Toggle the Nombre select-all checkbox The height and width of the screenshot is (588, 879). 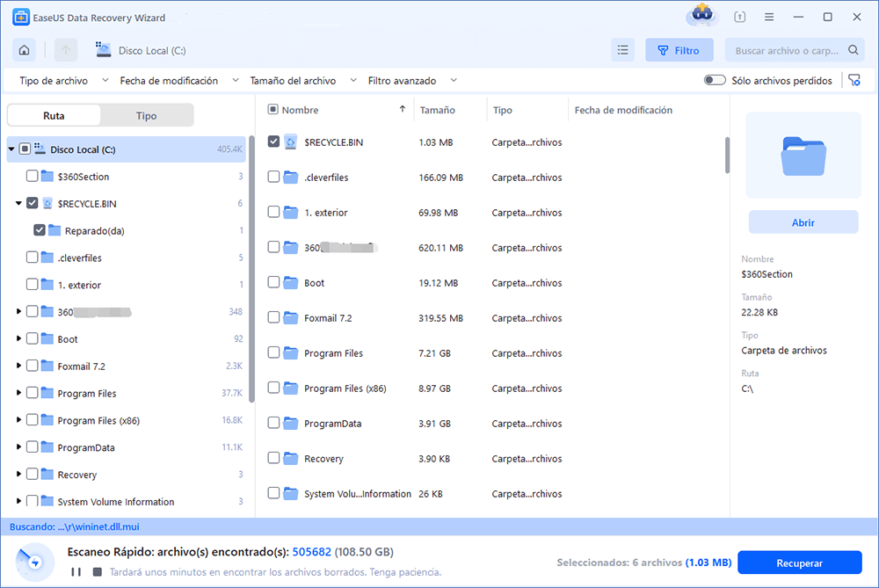pyautogui.click(x=273, y=109)
